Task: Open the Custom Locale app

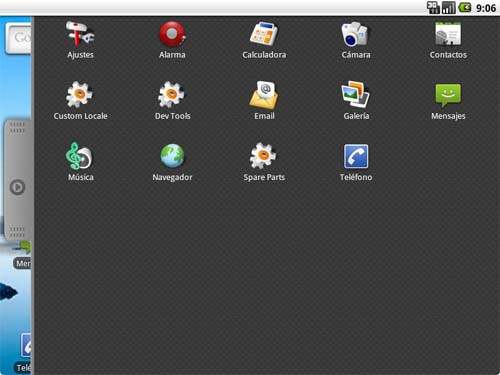Action: (80, 101)
